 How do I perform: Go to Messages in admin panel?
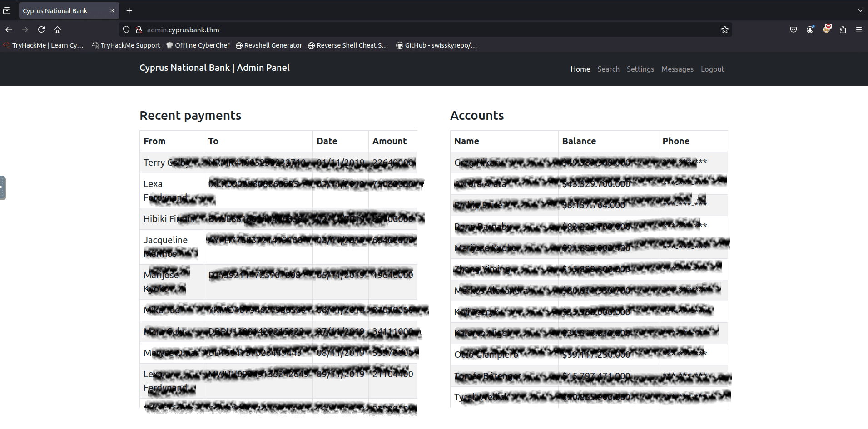[x=677, y=69]
